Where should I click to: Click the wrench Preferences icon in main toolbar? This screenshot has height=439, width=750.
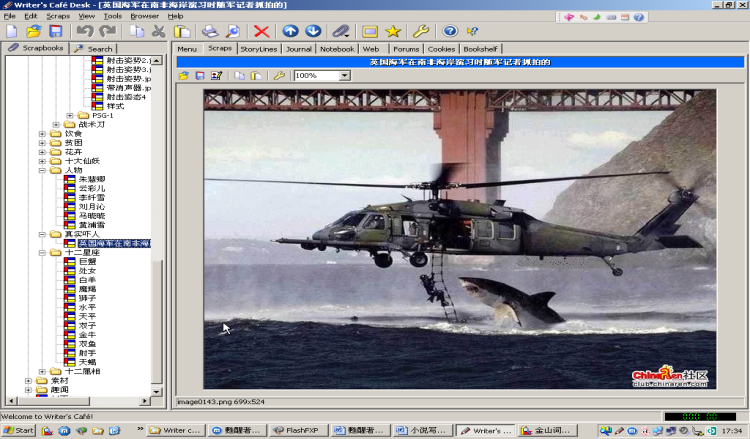click(x=421, y=32)
